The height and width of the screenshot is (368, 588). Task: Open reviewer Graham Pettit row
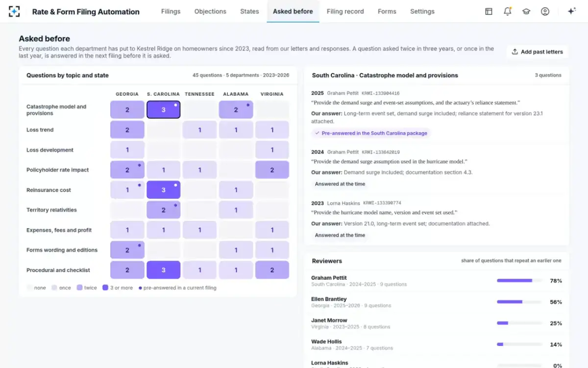coord(437,281)
